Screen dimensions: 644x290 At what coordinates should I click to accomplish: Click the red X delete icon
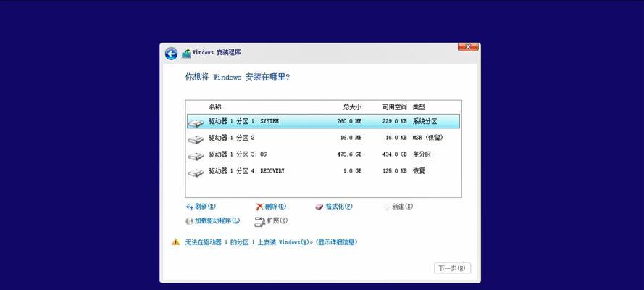[x=259, y=207]
